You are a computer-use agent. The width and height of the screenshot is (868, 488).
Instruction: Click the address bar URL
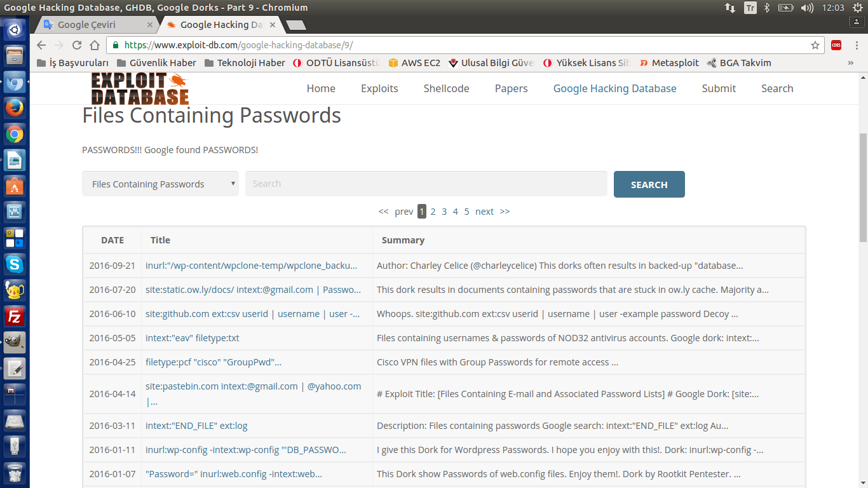point(238,45)
